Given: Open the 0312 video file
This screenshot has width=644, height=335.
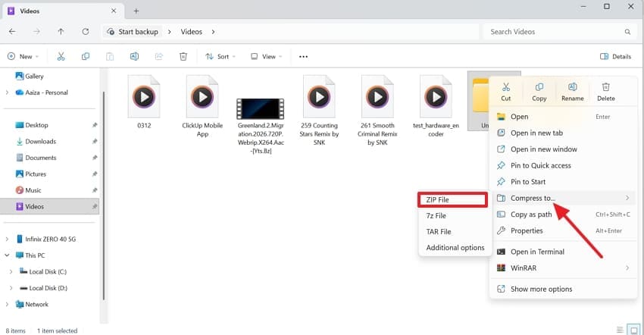Looking at the screenshot, I should click(144, 102).
